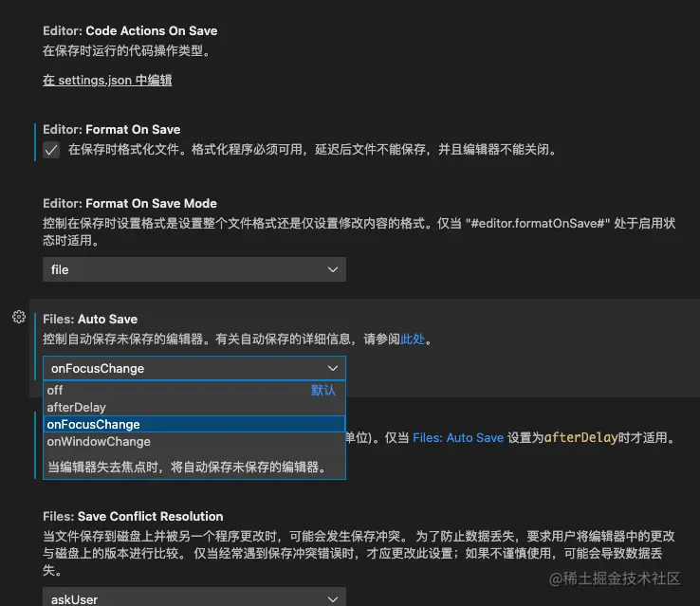Click the Files: Save Conflict Resolution title

click(x=133, y=516)
